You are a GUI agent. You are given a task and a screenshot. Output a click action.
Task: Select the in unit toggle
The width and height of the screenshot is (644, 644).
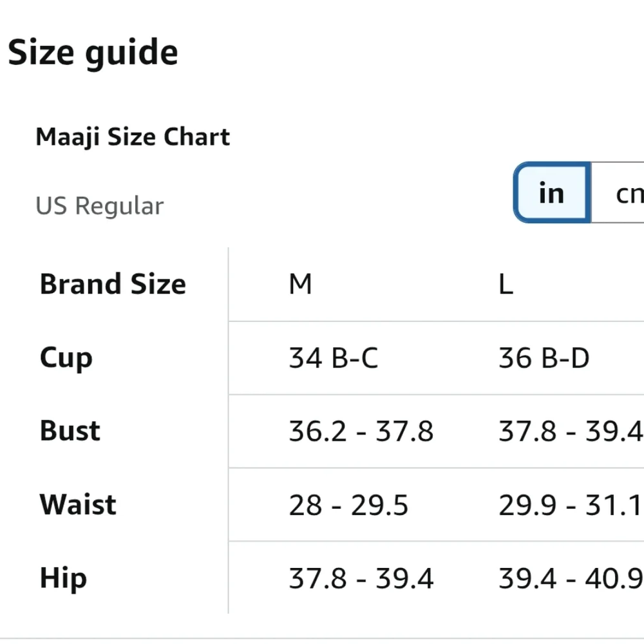point(551,193)
